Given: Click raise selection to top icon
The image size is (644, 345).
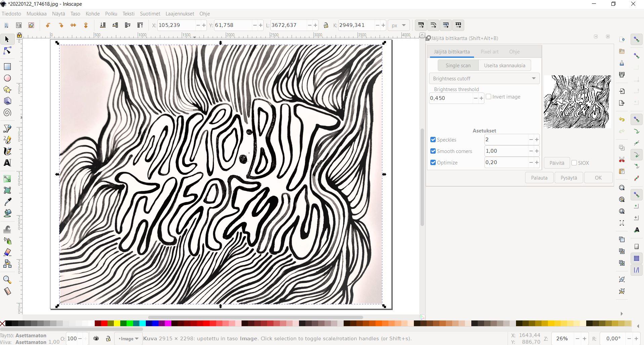Looking at the screenshot, I should click(140, 25).
